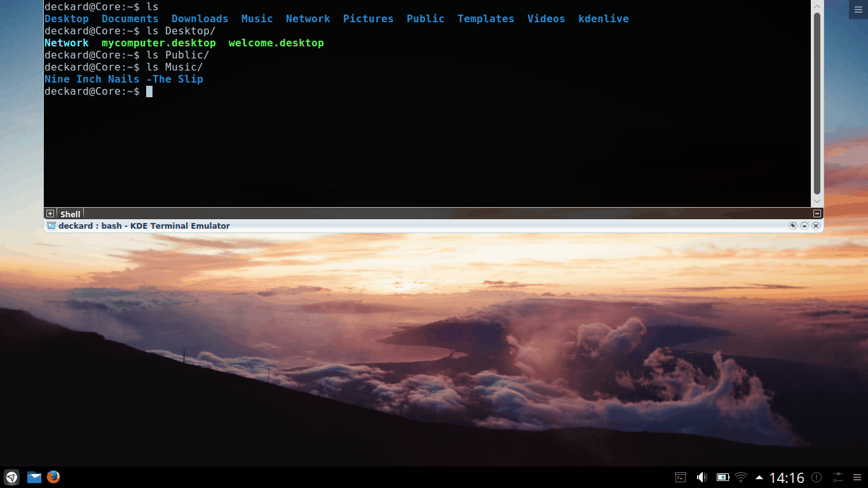The height and width of the screenshot is (488, 868).
Task: Quit the terminal with title bar X button
Action: pyautogui.click(x=816, y=226)
